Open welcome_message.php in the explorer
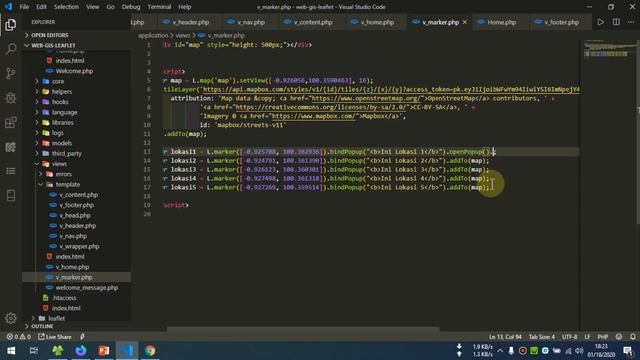The width and height of the screenshot is (640, 360). [x=77, y=287]
